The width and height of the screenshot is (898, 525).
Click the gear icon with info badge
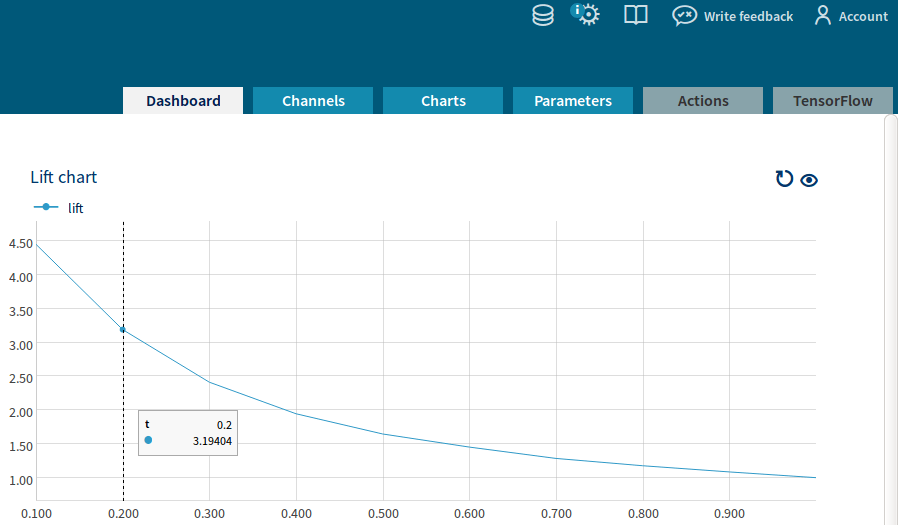point(587,15)
